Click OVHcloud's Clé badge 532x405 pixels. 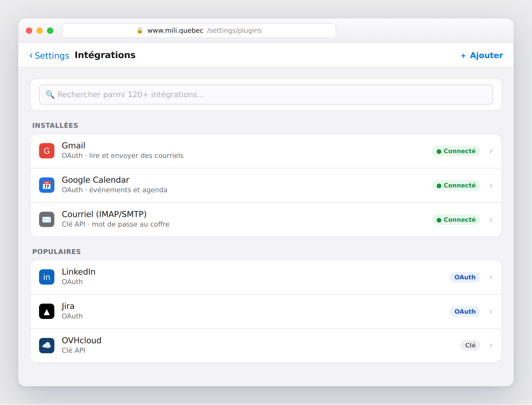[470, 345]
